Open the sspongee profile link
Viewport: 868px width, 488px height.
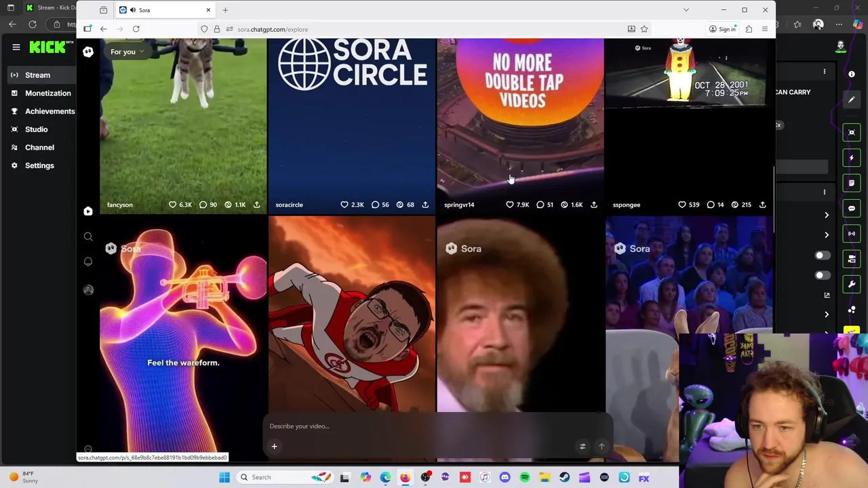[x=627, y=205]
